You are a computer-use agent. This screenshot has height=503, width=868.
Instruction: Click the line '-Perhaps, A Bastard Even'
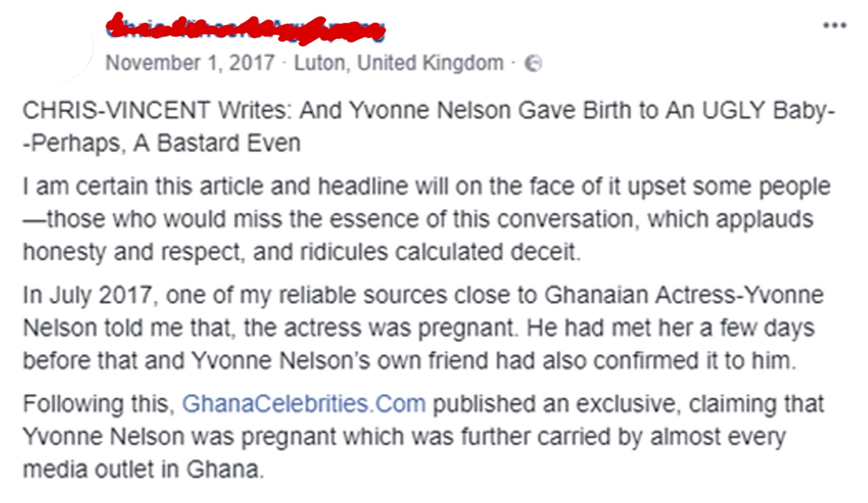161,143
